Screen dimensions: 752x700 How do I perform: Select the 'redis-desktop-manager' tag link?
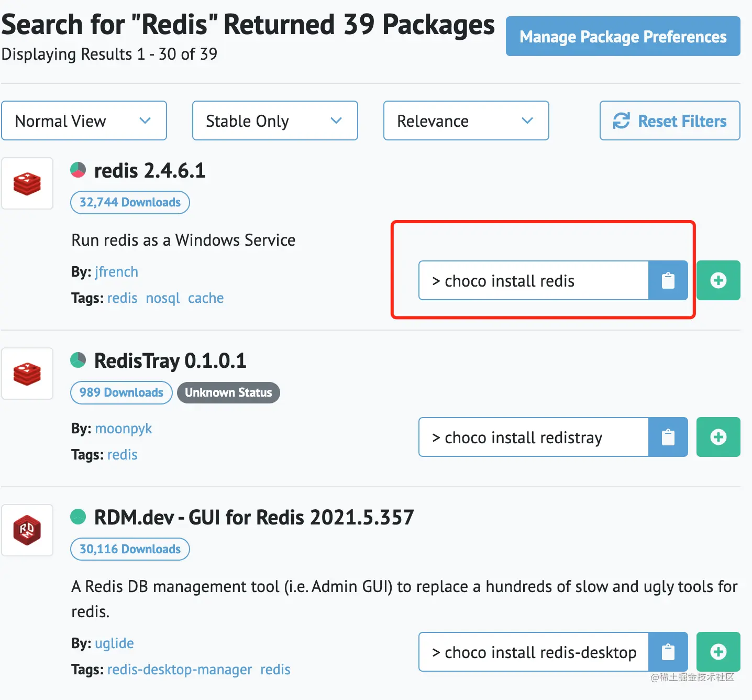point(180,670)
